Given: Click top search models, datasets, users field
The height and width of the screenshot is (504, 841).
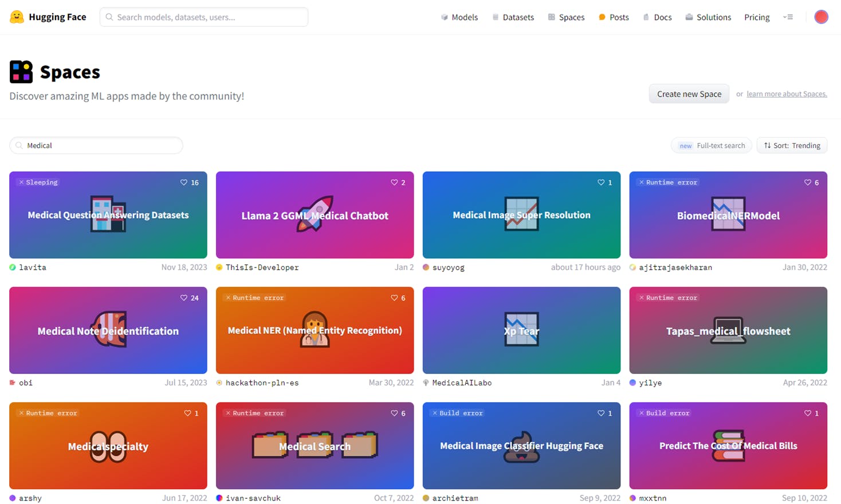Looking at the screenshot, I should (204, 17).
